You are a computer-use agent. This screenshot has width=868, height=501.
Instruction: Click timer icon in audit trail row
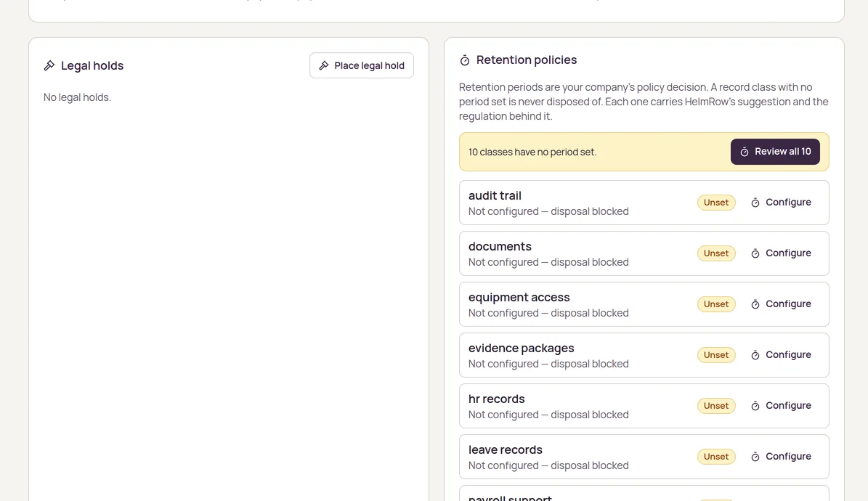coord(755,203)
